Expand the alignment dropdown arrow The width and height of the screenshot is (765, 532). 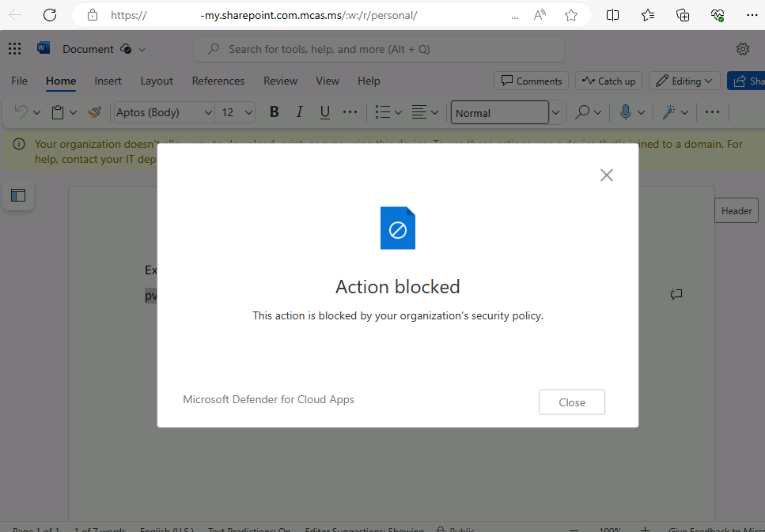[434, 112]
